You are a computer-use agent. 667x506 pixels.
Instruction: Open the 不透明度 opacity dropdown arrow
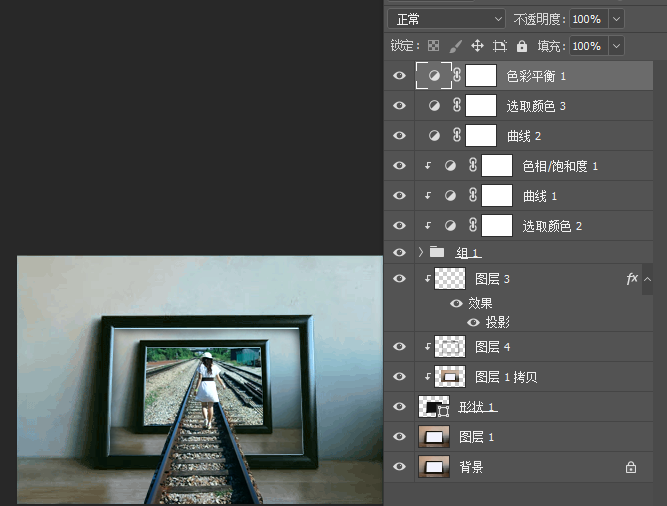(616, 19)
